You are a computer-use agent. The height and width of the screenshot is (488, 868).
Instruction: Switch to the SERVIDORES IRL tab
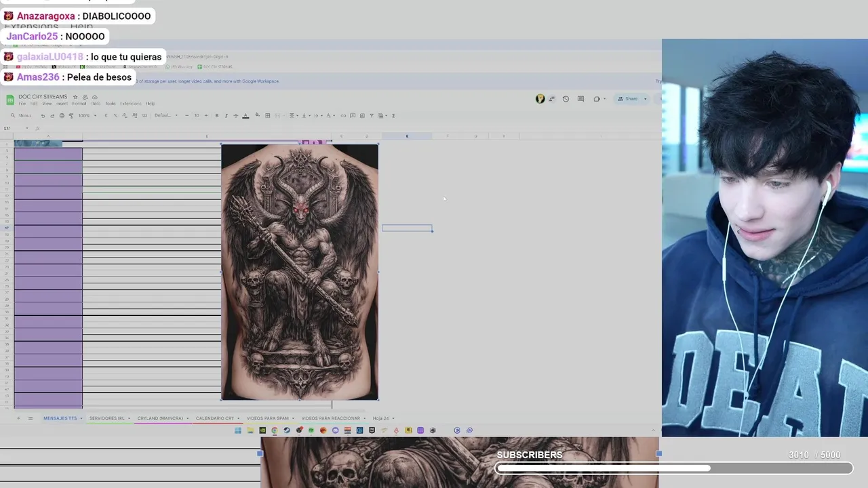108,418
